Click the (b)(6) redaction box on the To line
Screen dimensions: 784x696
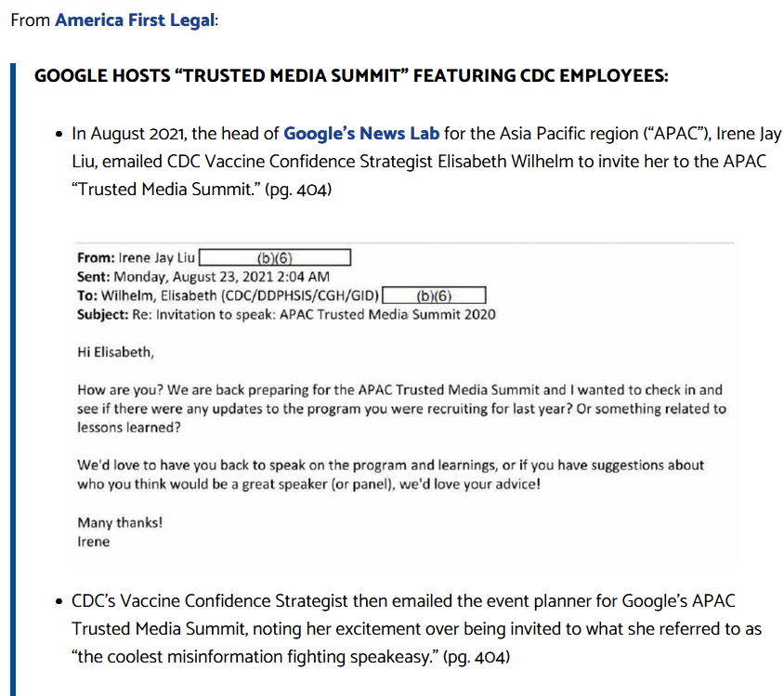[x=434, y=295]
